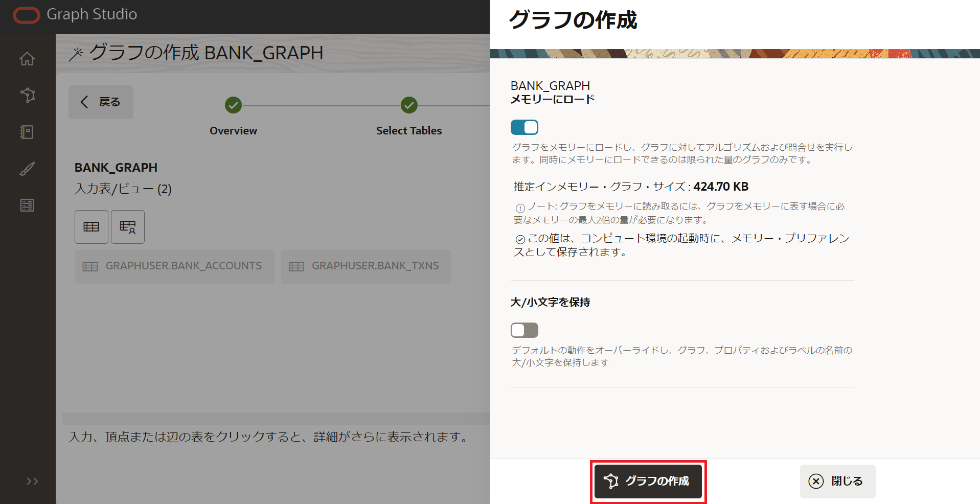Click the Oracle logo in header
The image size is (980, 504).
coord(26,15)
